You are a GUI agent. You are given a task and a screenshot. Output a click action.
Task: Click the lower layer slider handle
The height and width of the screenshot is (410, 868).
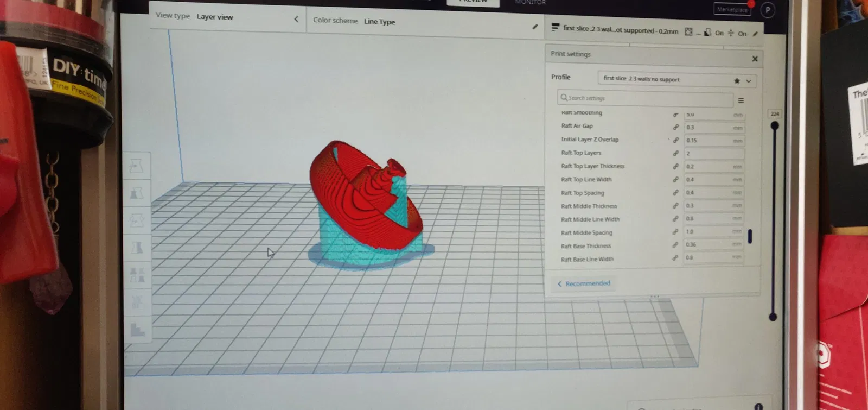(x=773, y=317)
